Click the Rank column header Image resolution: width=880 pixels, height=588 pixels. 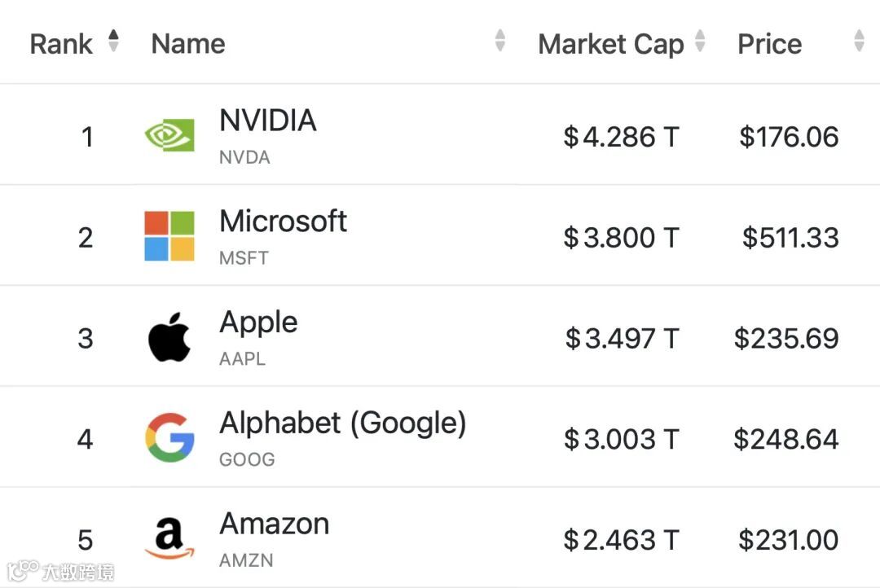[x=61, y=44]
